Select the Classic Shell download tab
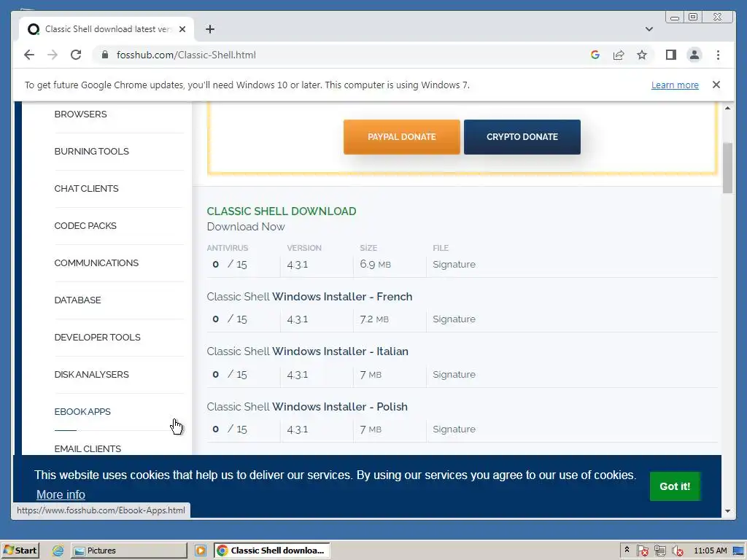The width and height of the screenshot is (747, 560). pos(107,29)
